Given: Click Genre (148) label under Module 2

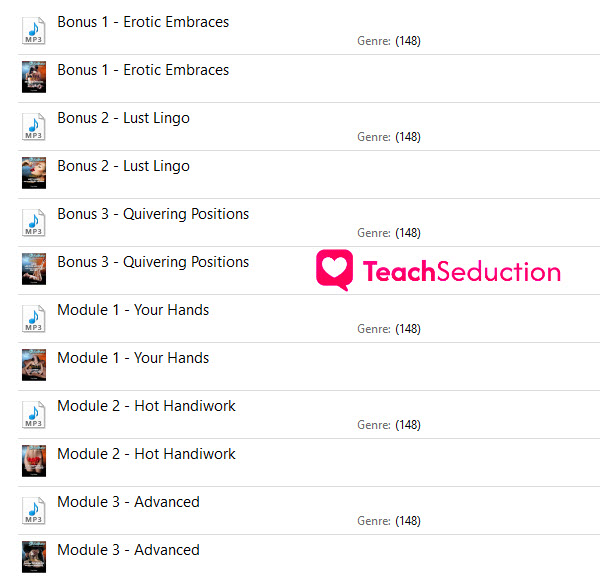Looking at the screenshot, I should (x=389, y=425).
